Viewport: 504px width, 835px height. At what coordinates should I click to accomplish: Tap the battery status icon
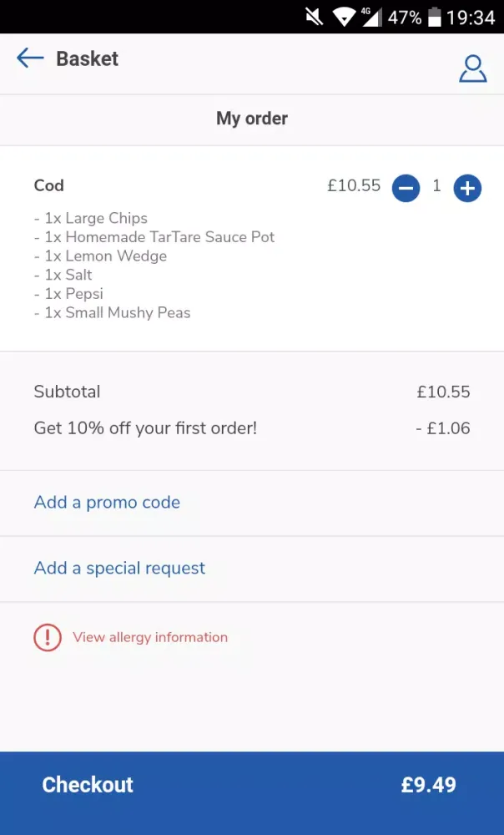coord(435,17)
